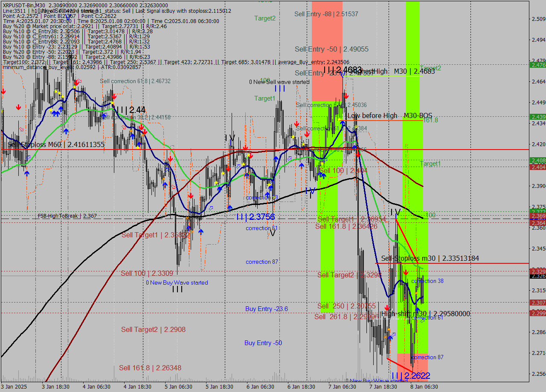Select the 6 Jan 18:30 time axis label
The height and width of the screenshot is (392, 546).
tap(301, 387)
